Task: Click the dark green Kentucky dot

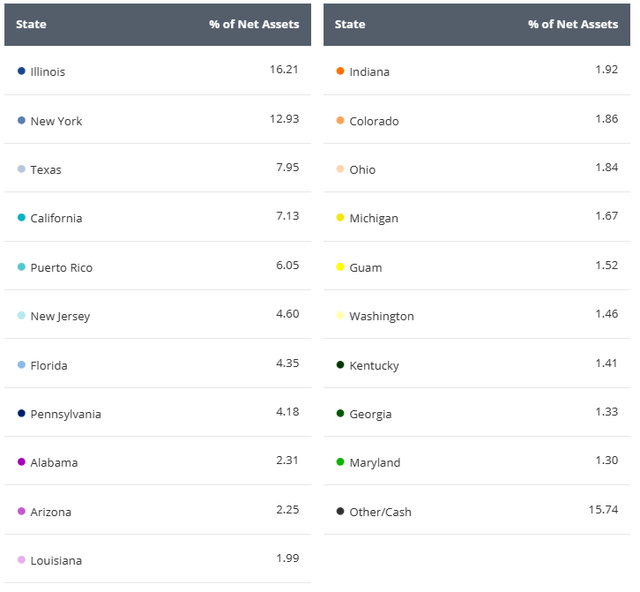Action: click(x=340, y=365)
